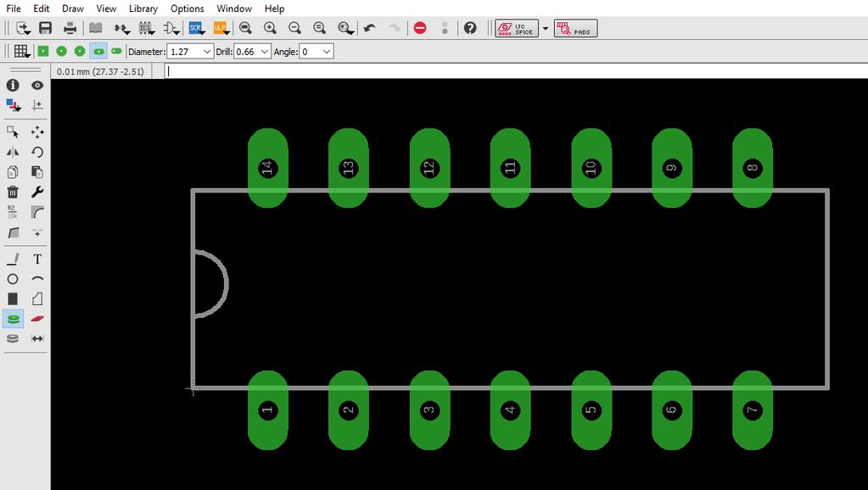Select the Polygon tool
Image resolution: width=868 pixels, height=490 pixels.
coord(37,298)
